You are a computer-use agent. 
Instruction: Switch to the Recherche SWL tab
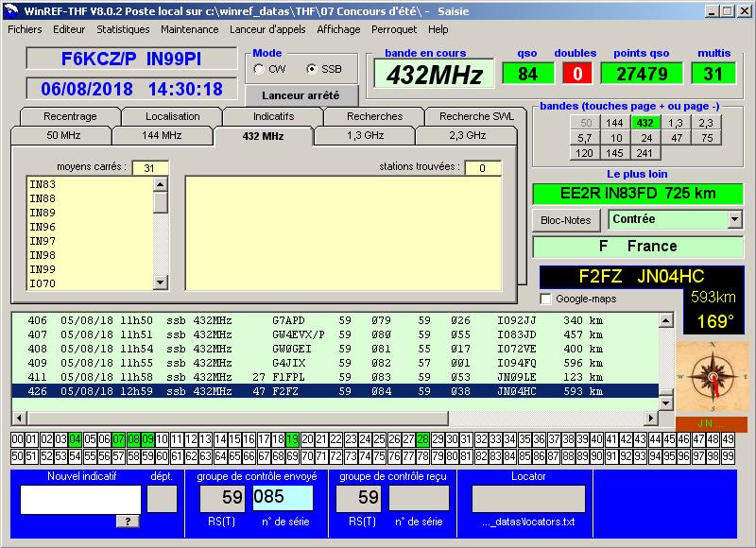tap(476, 116)
